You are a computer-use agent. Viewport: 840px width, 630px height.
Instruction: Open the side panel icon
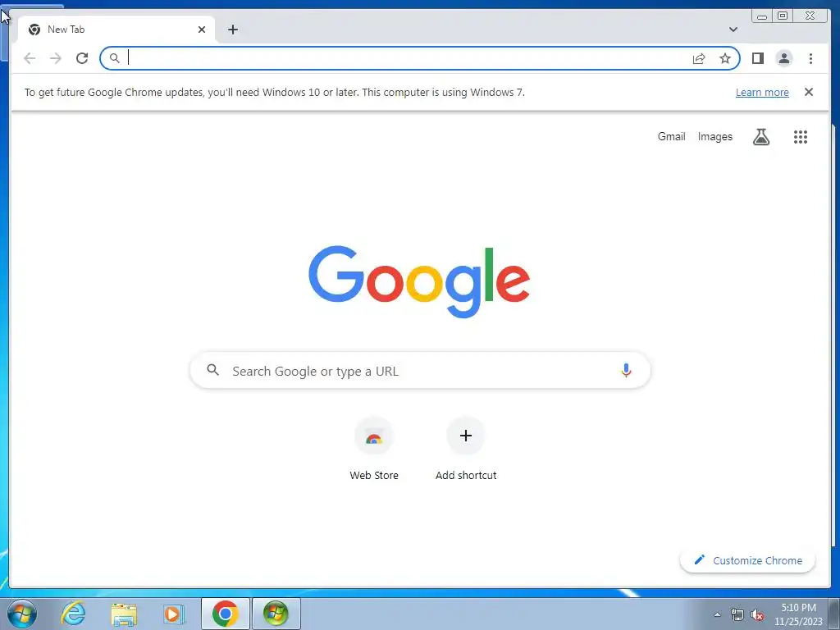point(757,58)
